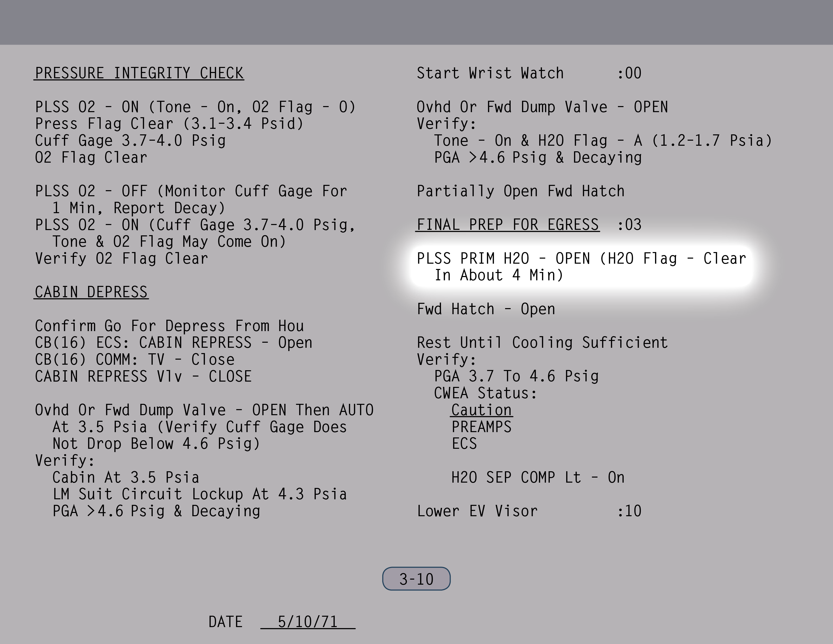Click the Rest Until Cooling Sufficient line
The height and width of the screenshot is (644, 833).
[542, 343]
